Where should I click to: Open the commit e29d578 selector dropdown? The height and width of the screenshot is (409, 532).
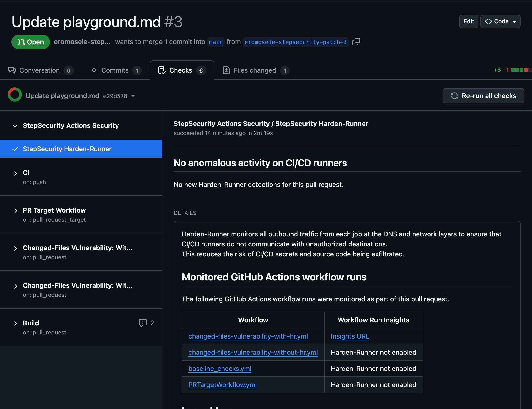pyautogui.click(x=119, y=96)
